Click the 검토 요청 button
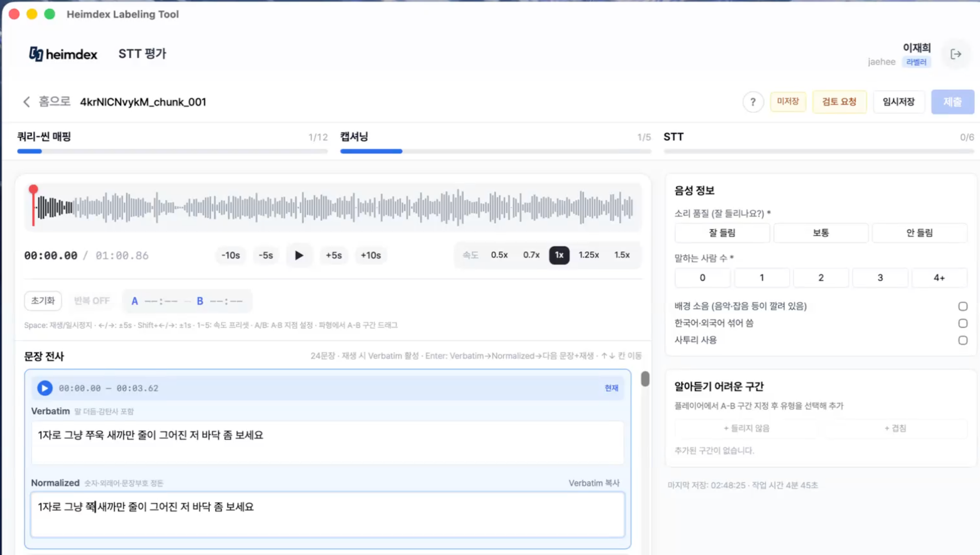This screenshot has width=980, height=555. (839, 102)
